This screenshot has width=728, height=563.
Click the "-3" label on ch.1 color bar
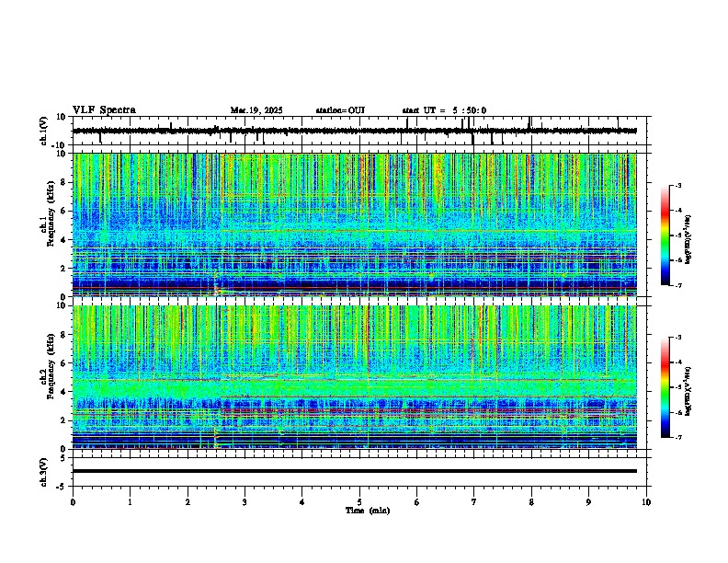[677, 185]
